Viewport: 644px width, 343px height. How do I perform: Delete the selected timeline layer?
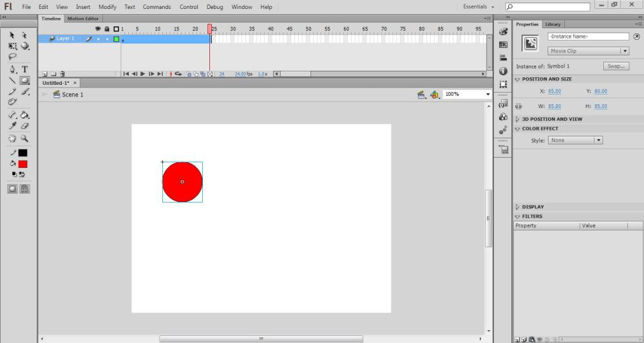pos(62,74)
